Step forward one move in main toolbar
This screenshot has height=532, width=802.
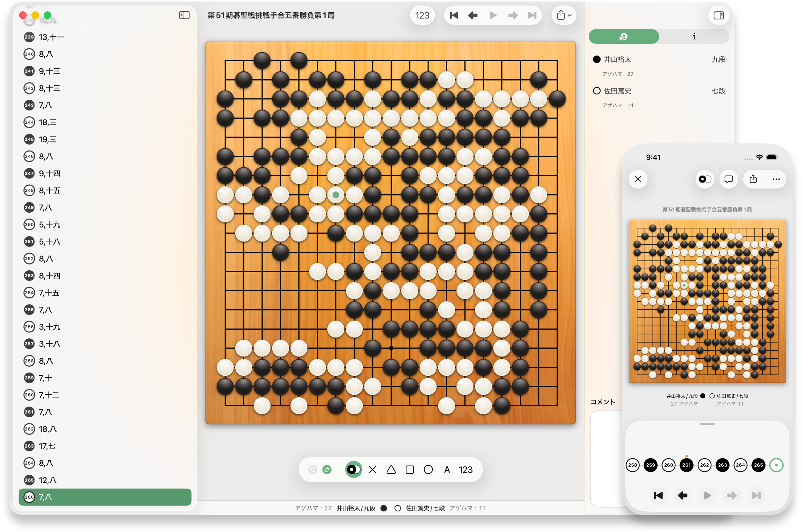(x=513, y=15)
